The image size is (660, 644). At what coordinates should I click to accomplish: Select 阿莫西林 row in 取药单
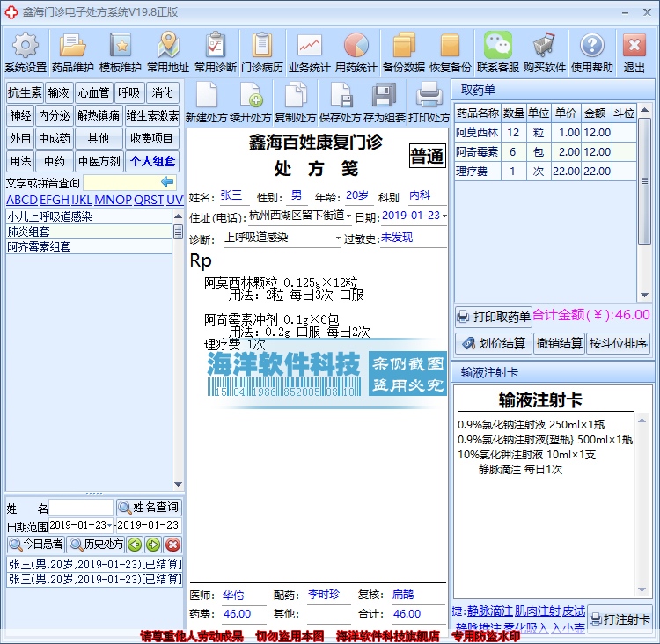click(546, 133)
